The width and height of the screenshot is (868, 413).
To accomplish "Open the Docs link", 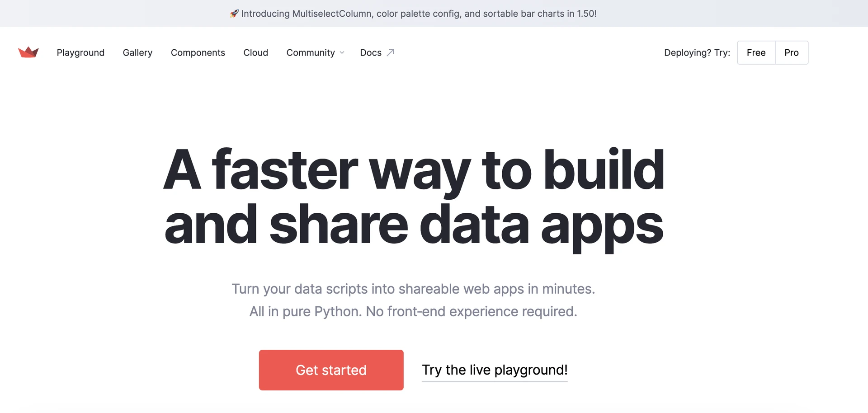I will 371,53.
